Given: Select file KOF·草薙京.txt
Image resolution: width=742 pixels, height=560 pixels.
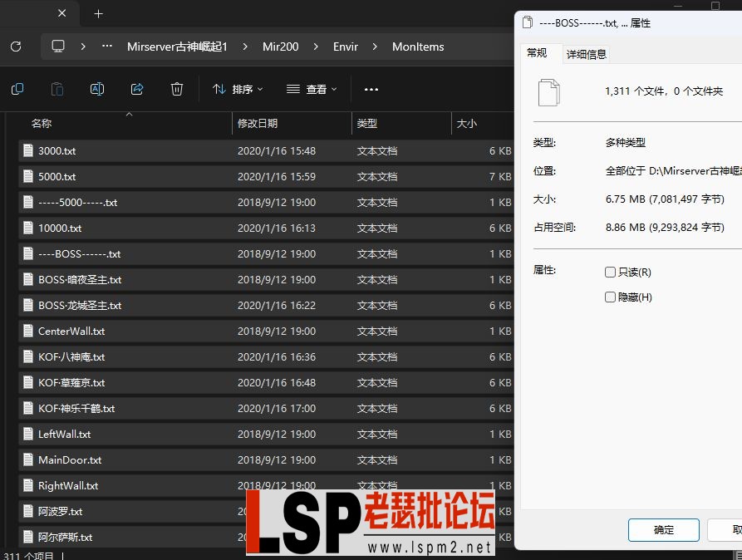Looking at the screenshot, I should (71, 382).
